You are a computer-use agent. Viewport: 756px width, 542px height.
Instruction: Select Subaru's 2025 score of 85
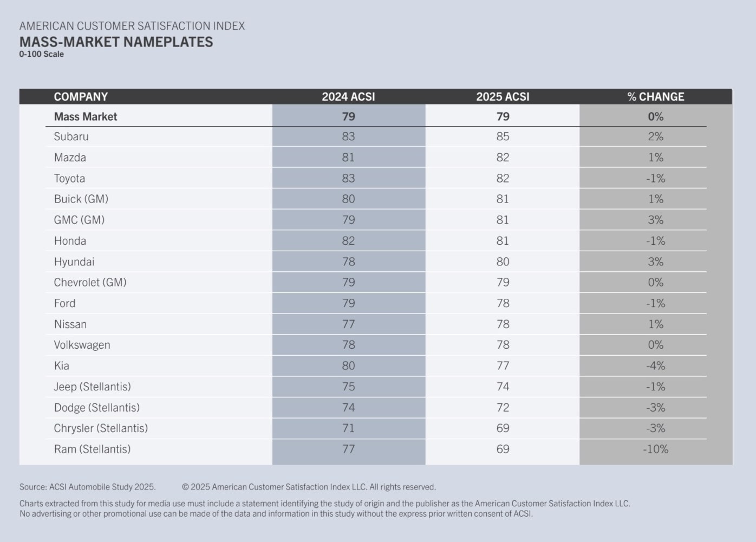click(503, 136)
